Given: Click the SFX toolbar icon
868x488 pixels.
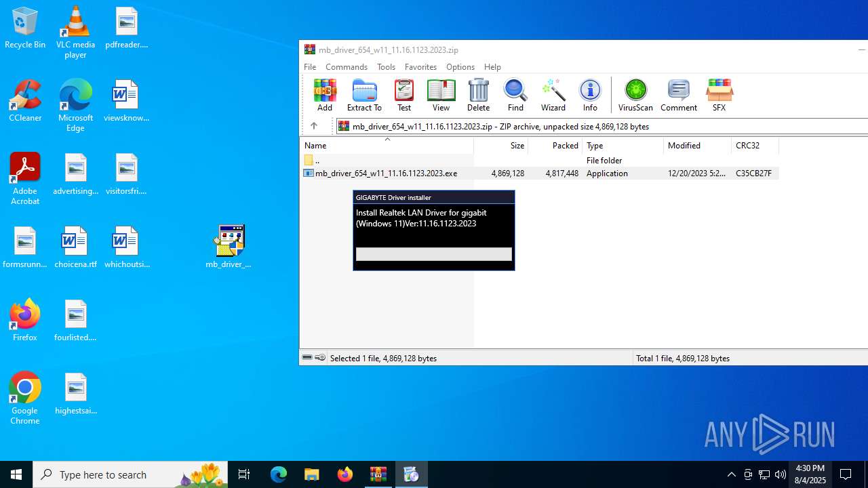Looking at the screenshot, I should pyautogui.click(x=719, y=95).
